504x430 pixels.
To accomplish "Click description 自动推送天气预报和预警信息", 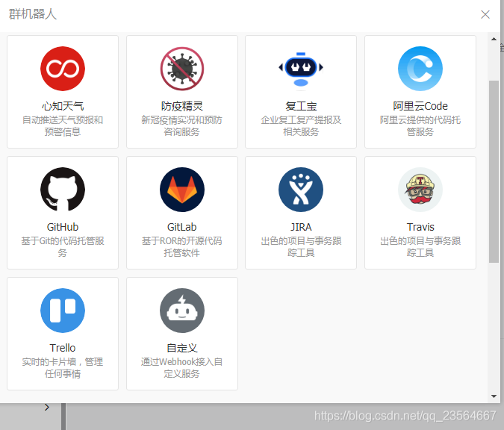I will (63, 125).
